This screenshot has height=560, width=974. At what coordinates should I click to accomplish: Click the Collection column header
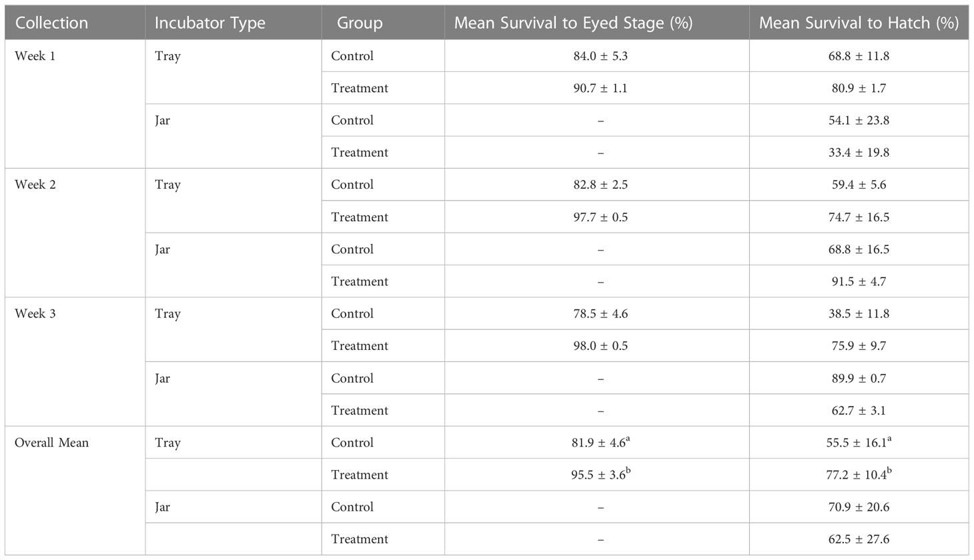[51, 23]
